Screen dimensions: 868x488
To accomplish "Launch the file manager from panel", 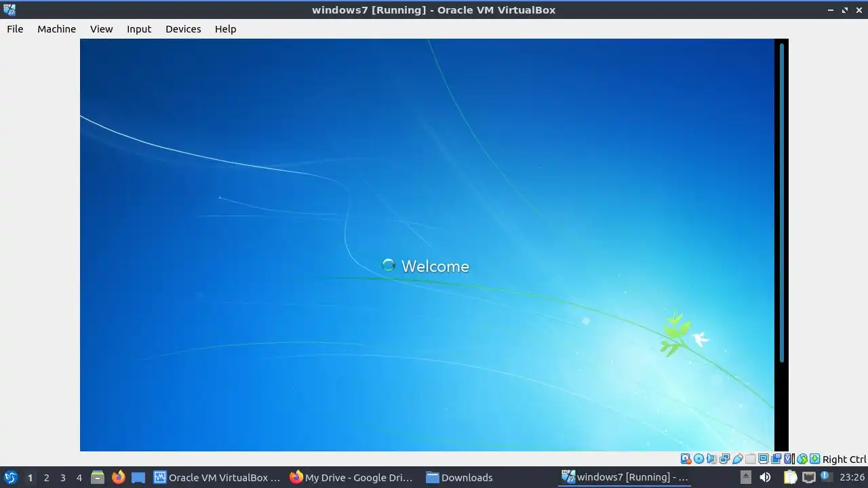I will (98, 477).
